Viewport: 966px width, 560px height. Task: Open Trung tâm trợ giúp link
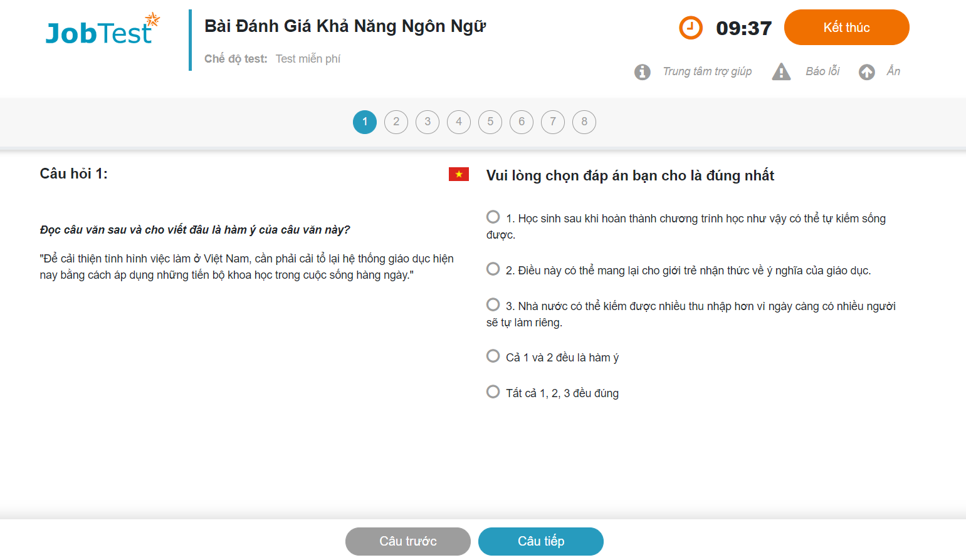707,71
